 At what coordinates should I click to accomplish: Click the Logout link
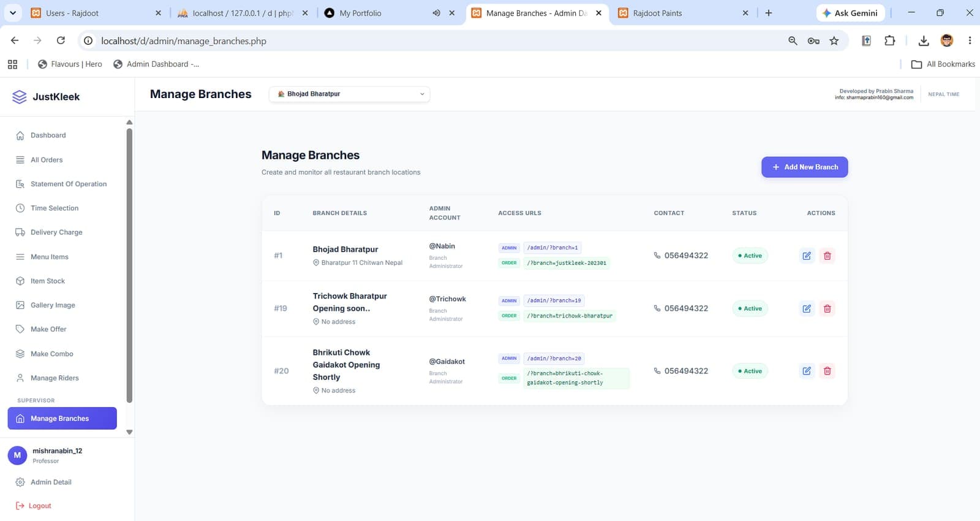33,506
